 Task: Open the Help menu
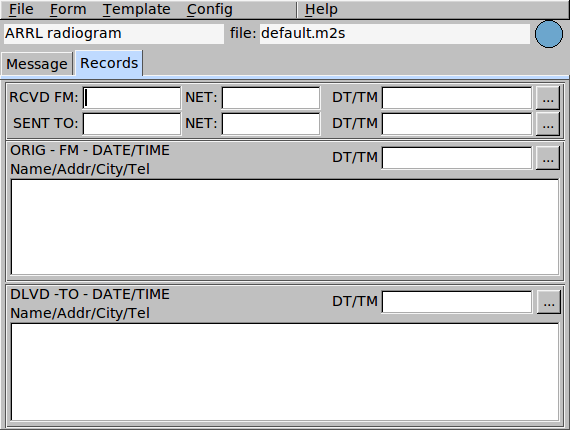(321, 9)
